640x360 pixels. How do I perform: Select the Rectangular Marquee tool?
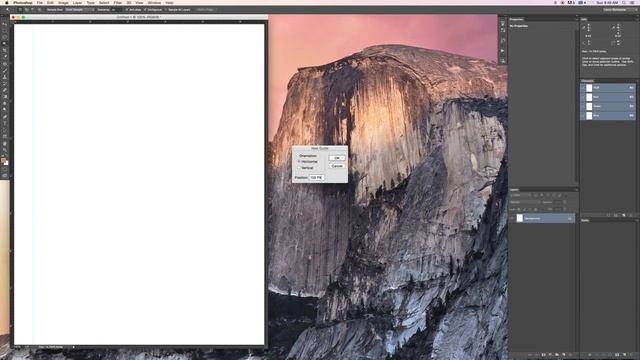5,30
